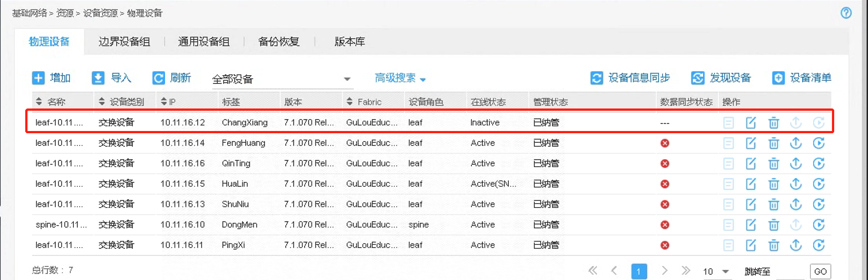The height and width of the screenshot is (280, 868).
Task: Click trash icon in PingXi row
Action: 773,245
